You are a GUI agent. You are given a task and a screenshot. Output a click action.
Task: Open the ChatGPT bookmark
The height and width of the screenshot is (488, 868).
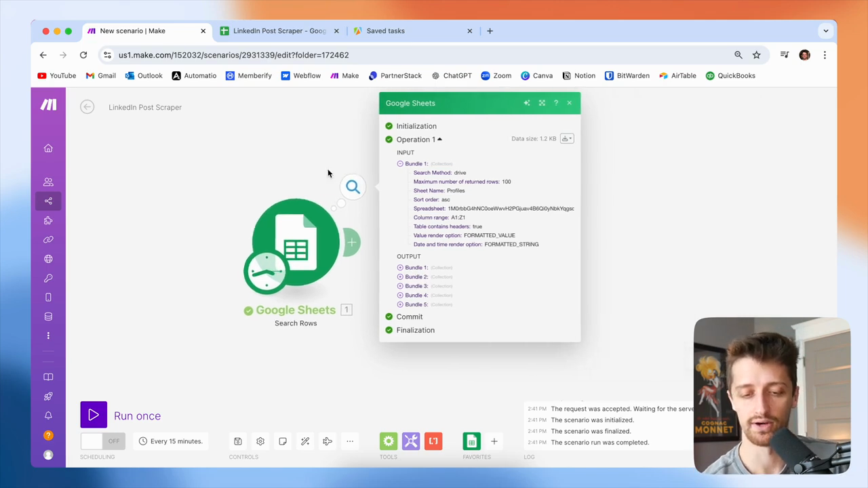[x=452, y=76]
